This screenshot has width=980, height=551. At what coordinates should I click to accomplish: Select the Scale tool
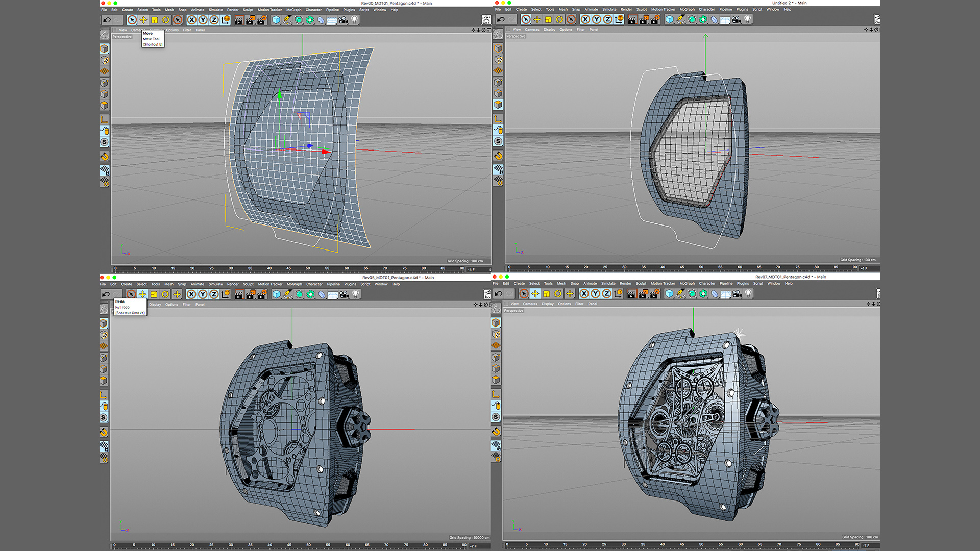(x=155, y=19)
